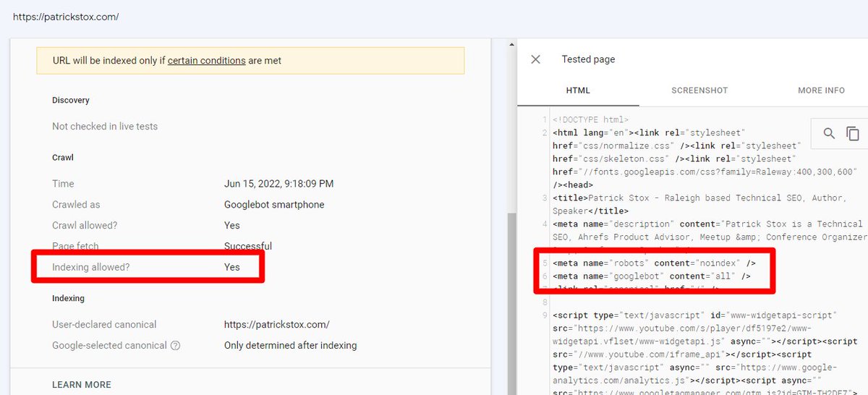The height and width of the screenshot is (395, 868).
Task: Click the LEARN MORE button
Action: [82, 385]
